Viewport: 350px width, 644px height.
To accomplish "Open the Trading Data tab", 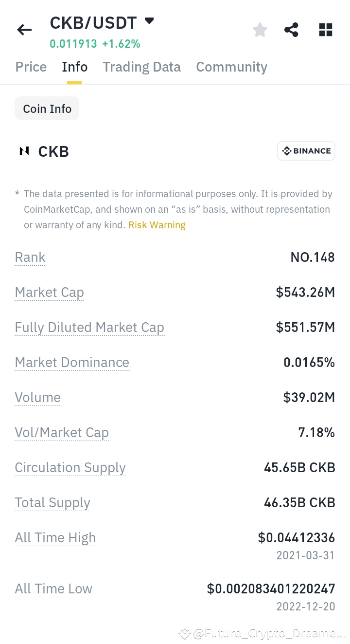I will [x=141, y=67].
